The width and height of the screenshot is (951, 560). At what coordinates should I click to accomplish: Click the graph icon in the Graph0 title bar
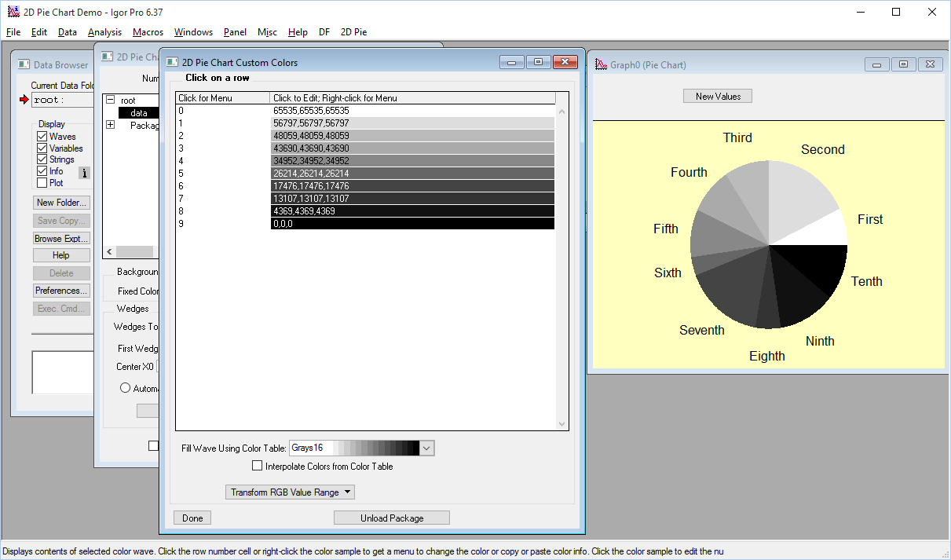(x=602, y=64)
